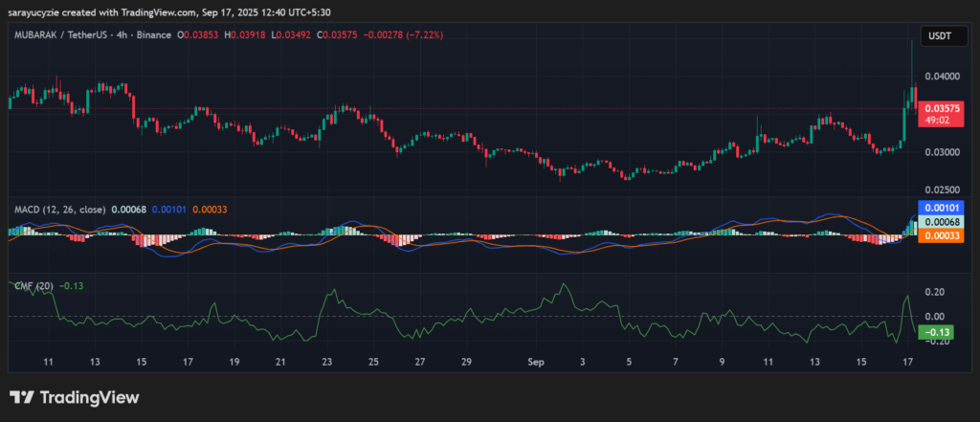
Task: Click the date label 29 on time axis
Action: [466, 362]
